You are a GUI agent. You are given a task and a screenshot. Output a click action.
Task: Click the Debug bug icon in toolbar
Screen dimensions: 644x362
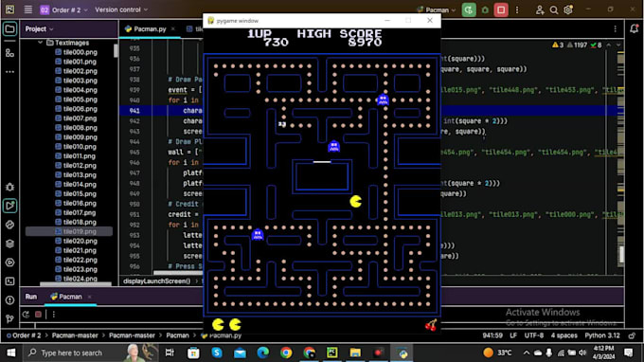coord(485,9)
